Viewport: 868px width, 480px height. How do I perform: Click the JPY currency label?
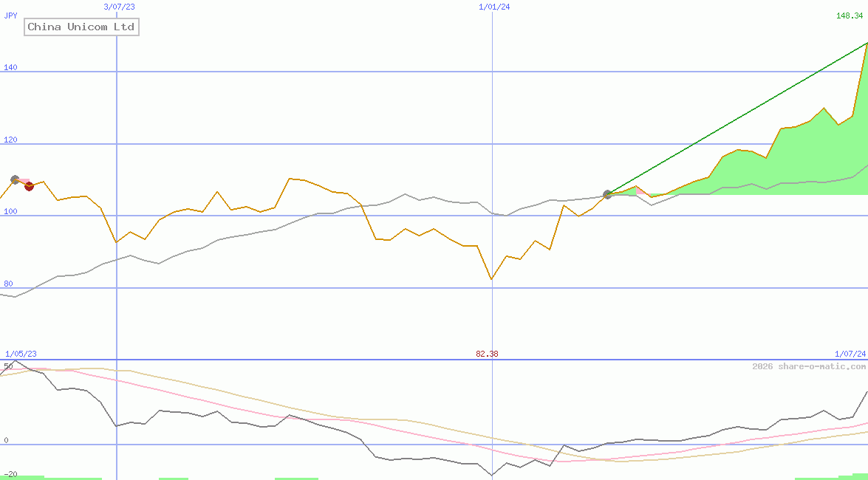coord(10,15)
